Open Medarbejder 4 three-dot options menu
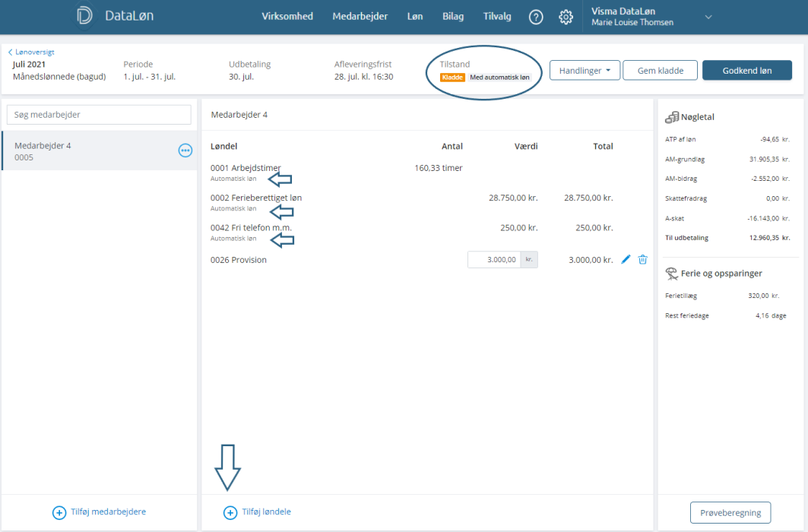This screenshot has height=532, width=808. 185,150
